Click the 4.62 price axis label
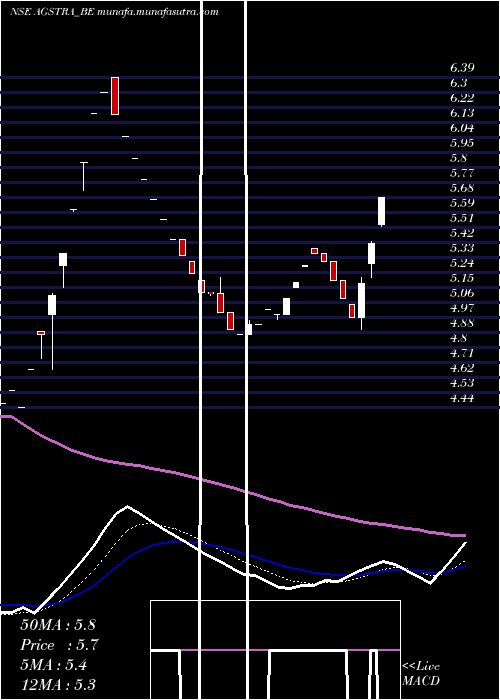Viewport: 500px width, 700px height. (x=462, y=368)
